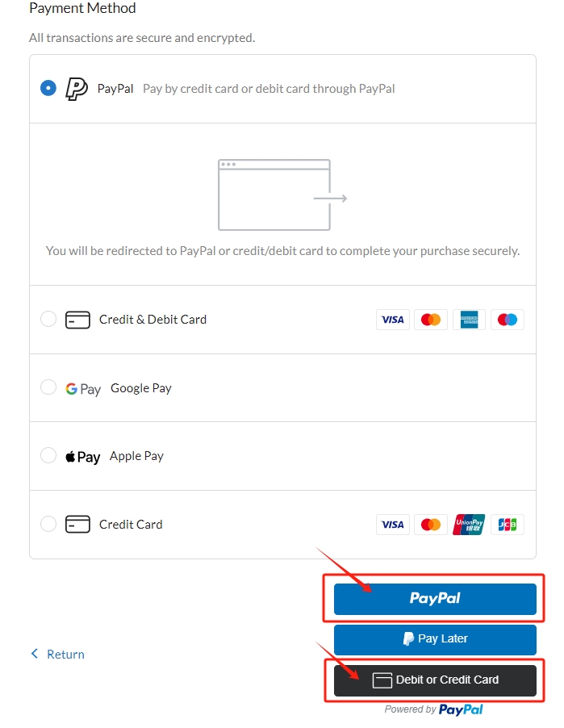Click the American Express card icon

coord(469,320)
